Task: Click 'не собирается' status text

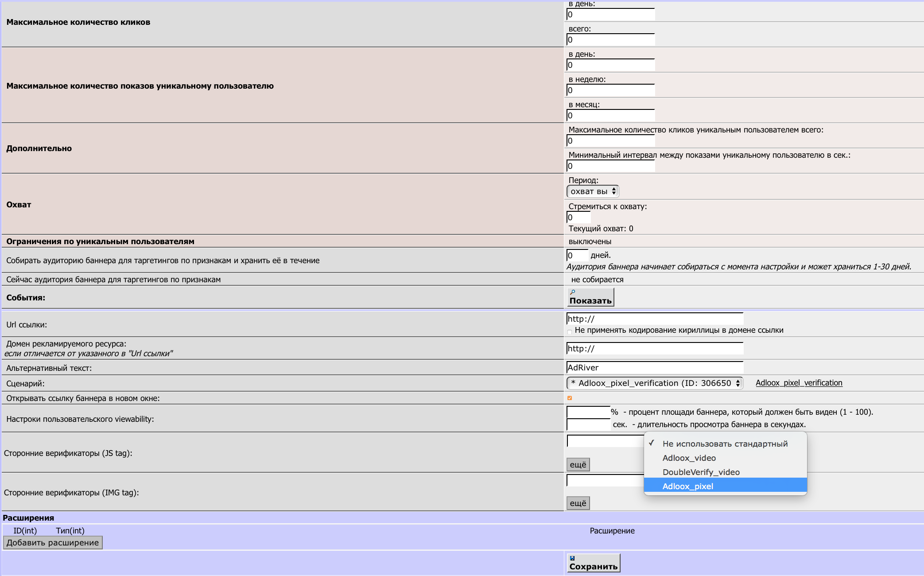Action: click(597, 280)
